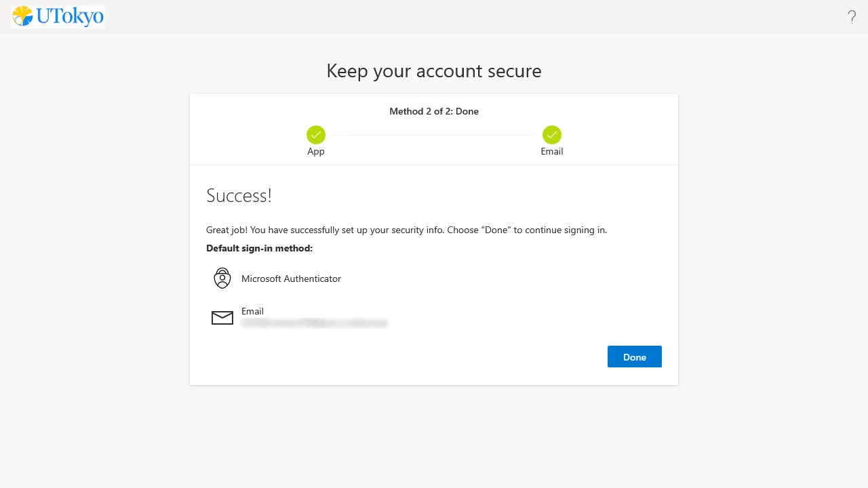868x488 pixels.
Task: Click the "Great job!" confirmation message
Action: (406, 230)
